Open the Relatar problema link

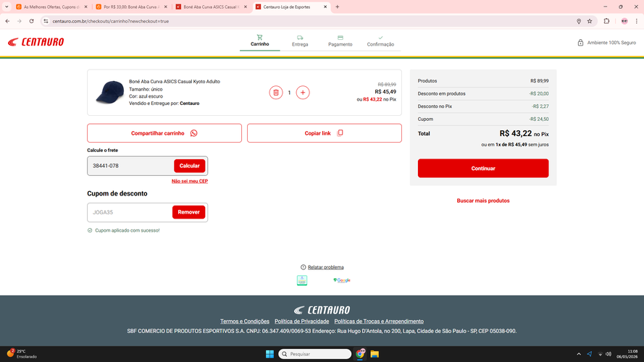click(326, 267)
